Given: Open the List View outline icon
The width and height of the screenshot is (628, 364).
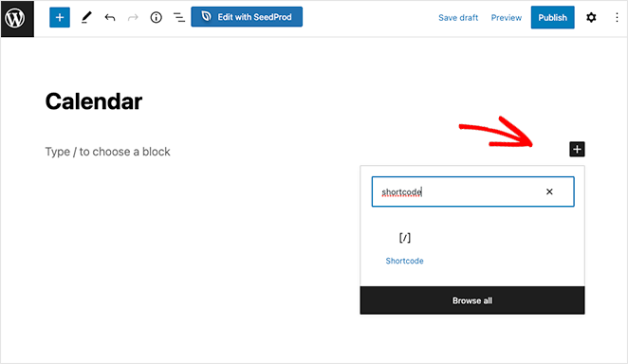Looking at the screenshot, I should (x=179, y=18).
